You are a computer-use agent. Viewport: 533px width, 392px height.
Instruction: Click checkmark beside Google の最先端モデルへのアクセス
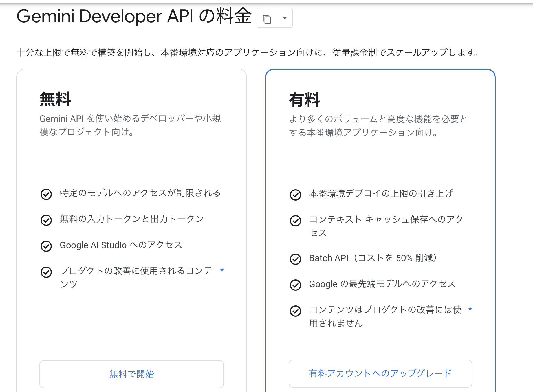296,285
